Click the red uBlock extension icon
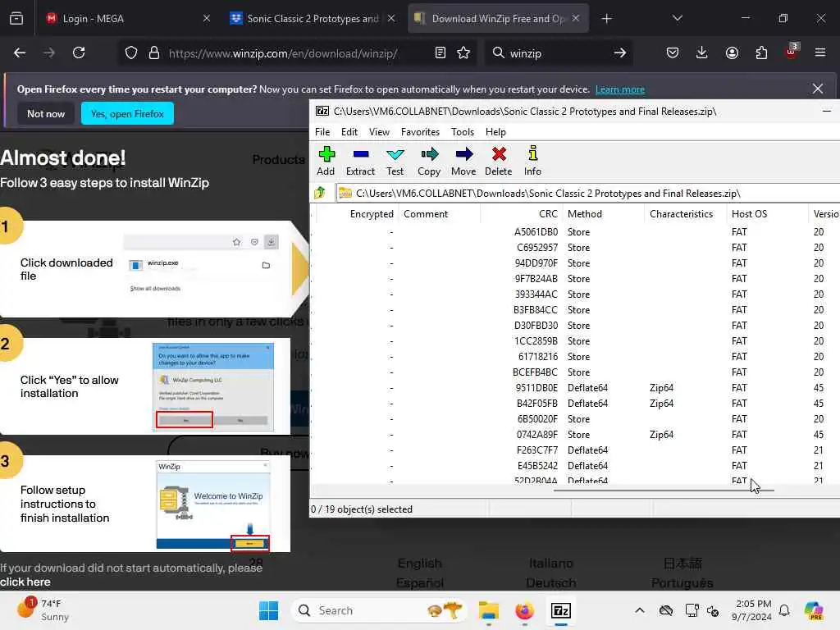 [792, 52]
